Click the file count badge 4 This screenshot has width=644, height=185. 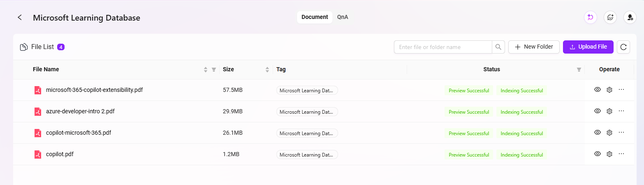click(61, 47)
